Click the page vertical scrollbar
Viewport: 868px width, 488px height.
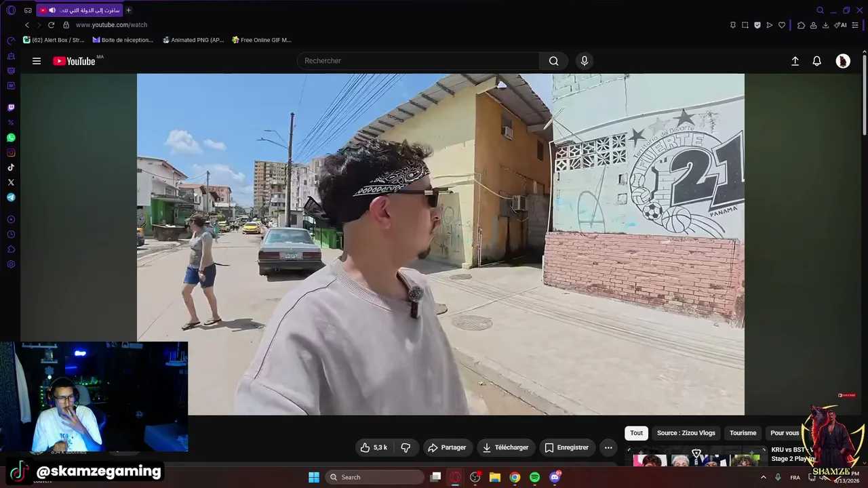864,95
